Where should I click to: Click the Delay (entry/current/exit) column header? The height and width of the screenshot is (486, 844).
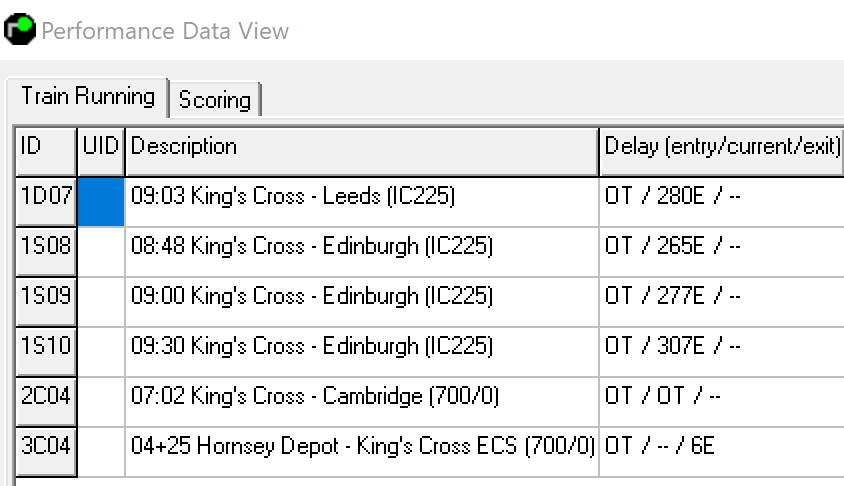tap(721, 151)
